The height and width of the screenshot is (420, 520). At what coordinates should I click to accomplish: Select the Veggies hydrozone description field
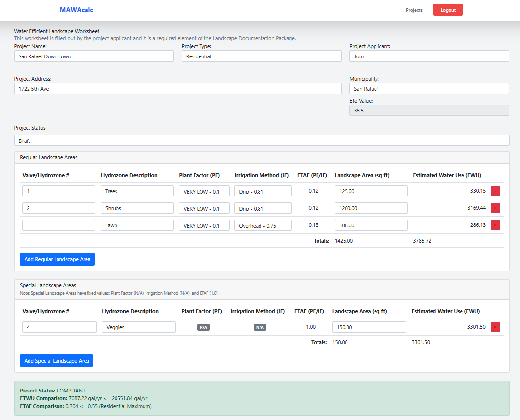pos(139,326)
